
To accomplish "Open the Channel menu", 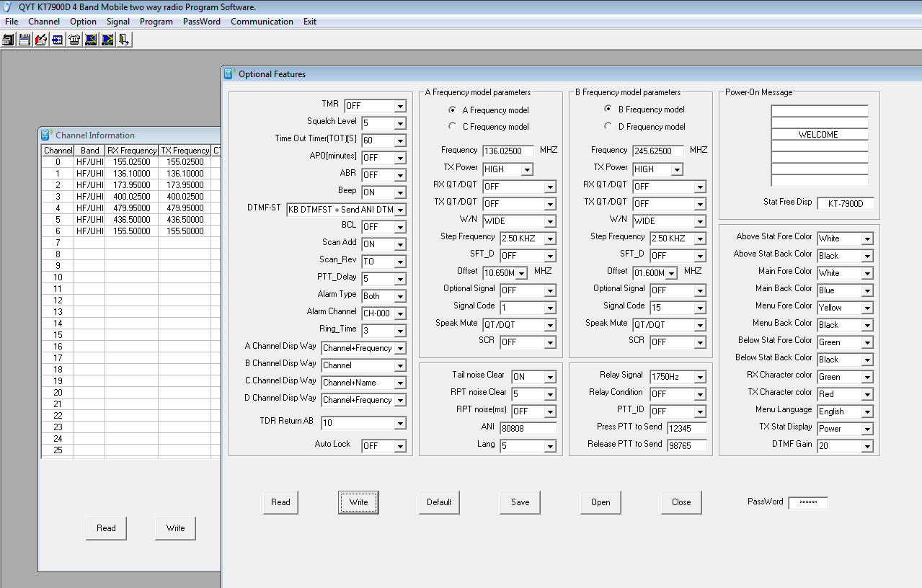I will 44,22.
